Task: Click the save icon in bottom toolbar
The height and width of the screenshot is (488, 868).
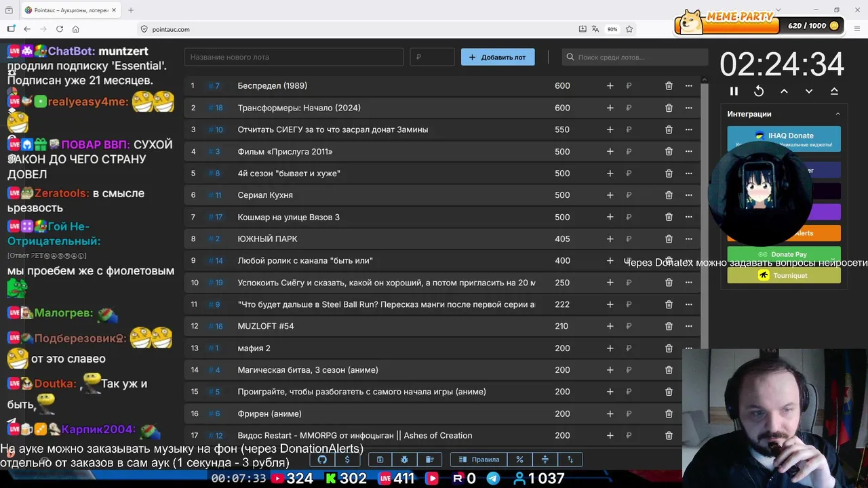Action: pyautogui.click(x=380, y=460)
